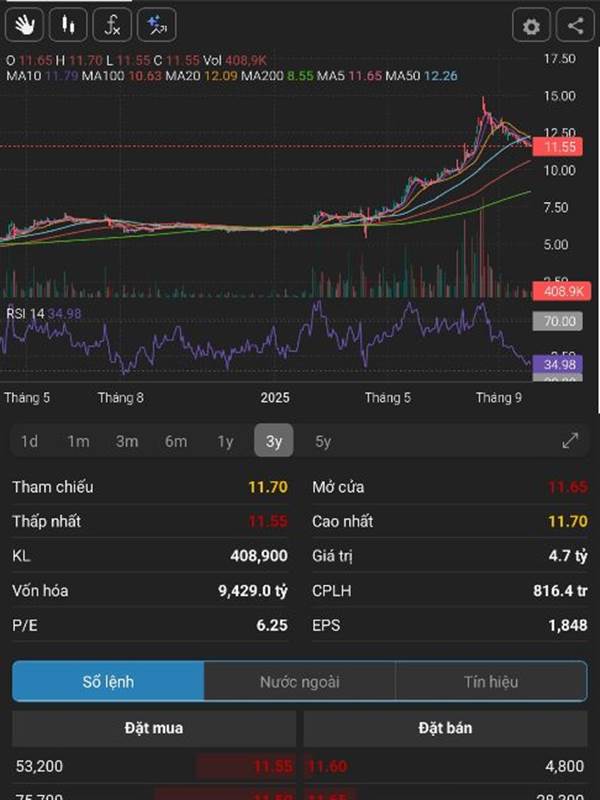Tap the share icon
The height and width of the screenshot is (800, 600).
pyautogui.click(x=575, y=25)
